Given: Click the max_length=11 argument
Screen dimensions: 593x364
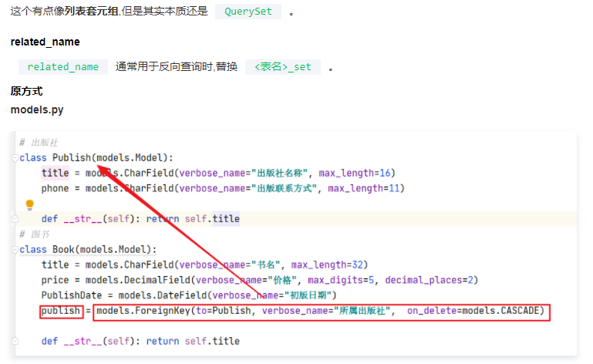Looking at the screenshot, I should 364,188.
